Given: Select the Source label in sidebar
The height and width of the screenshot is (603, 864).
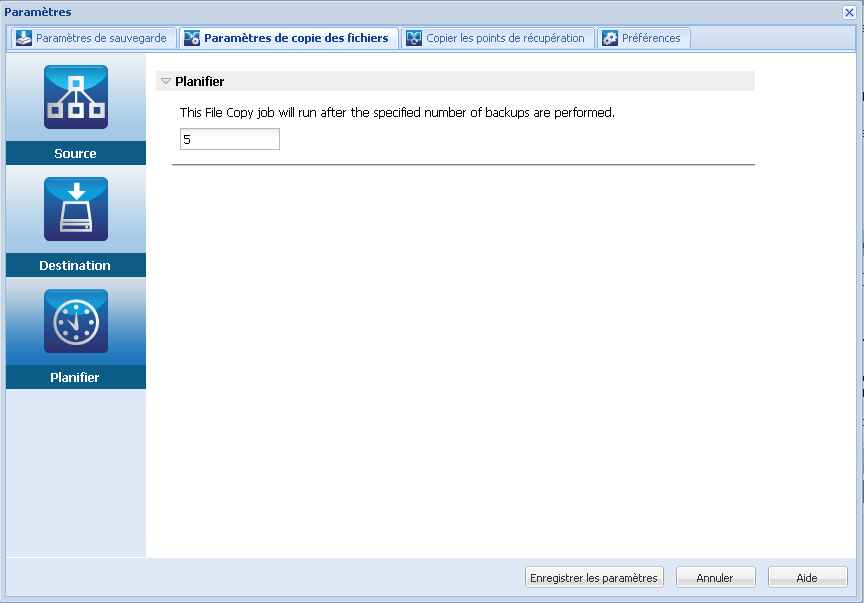Looking at the screenshot, I should click(x=76, y=153).
